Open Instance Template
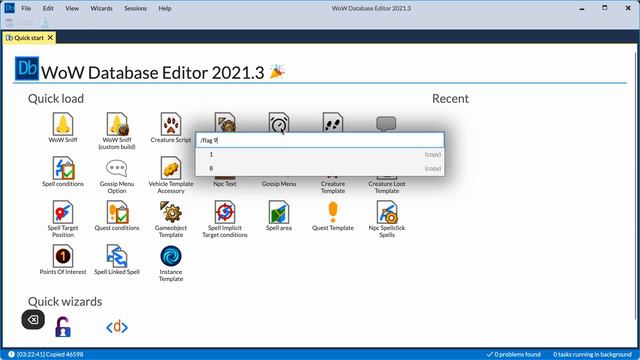The height and width of the screenshot is (360, 640). pos(171,264)
